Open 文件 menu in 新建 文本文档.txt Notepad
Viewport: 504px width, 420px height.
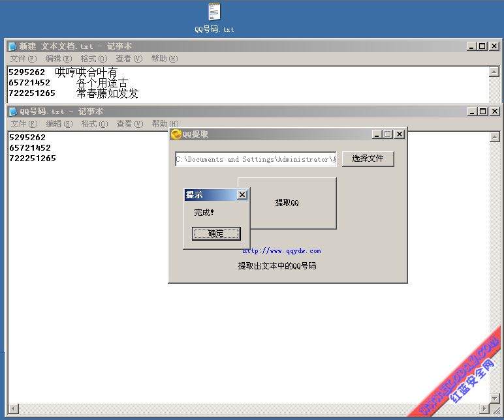[23, 59]
